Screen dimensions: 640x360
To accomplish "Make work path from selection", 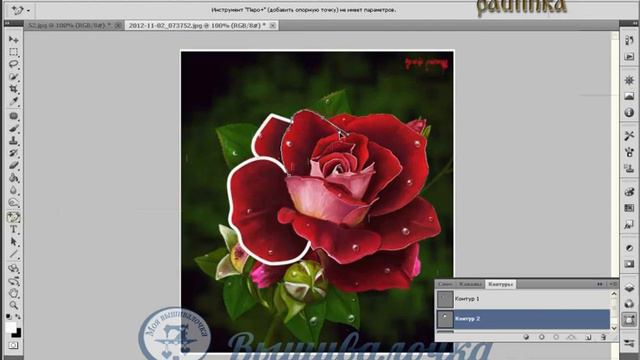I will (571, 337).
